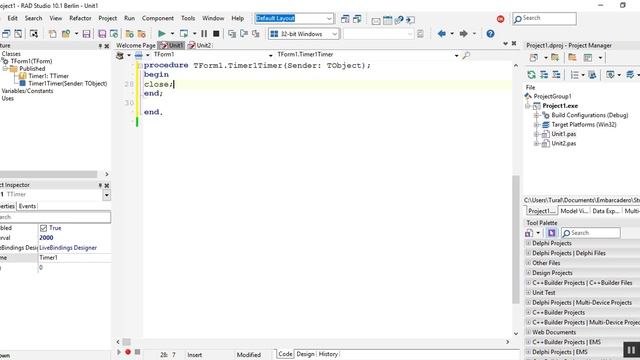Save the current file with the floppy icon
The image size is (640, 360).
coord(86,33)
